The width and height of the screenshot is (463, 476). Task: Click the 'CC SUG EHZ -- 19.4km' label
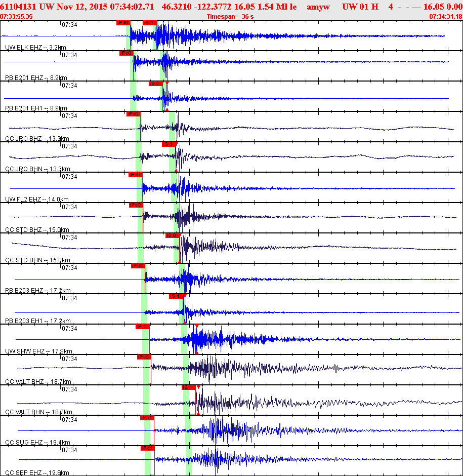(37, 442)
